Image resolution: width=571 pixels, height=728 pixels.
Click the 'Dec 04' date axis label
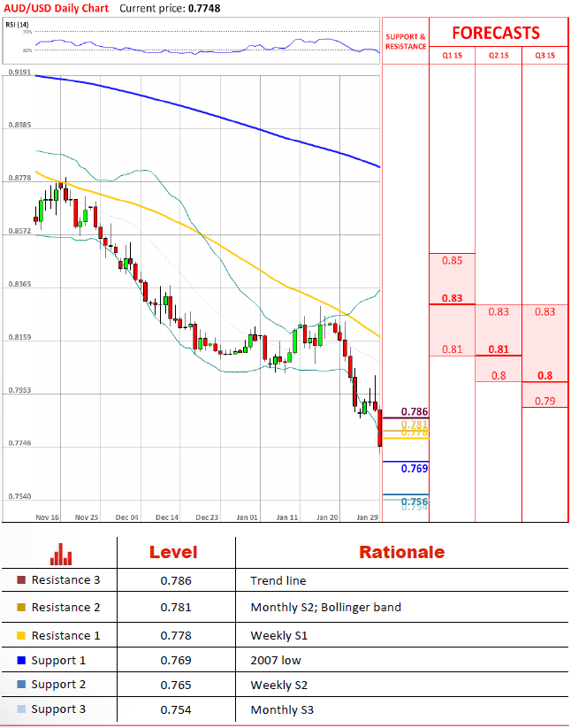(127, 517)
